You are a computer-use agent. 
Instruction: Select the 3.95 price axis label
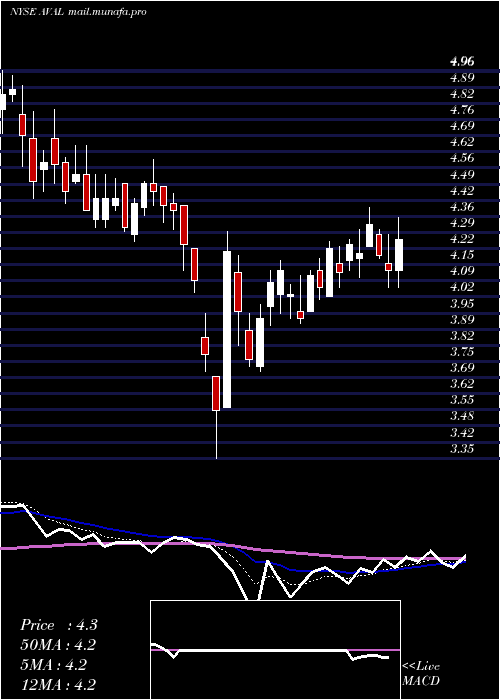click(x=462, y=304)
